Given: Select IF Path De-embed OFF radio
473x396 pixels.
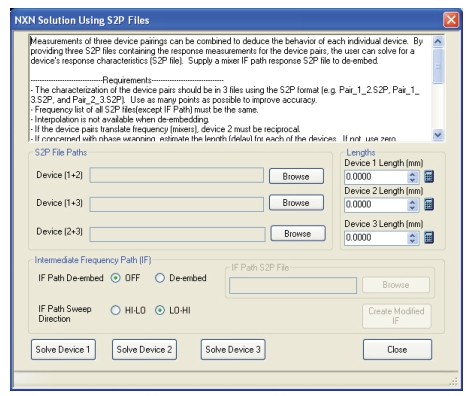Looking at the screenshot, I should tap(115, 278).
